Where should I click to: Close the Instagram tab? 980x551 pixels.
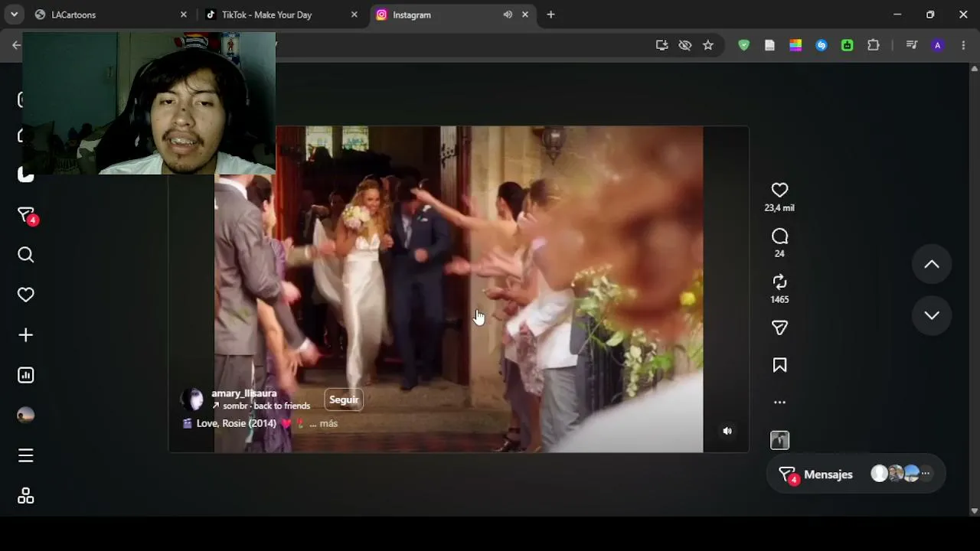pos(525,15)
